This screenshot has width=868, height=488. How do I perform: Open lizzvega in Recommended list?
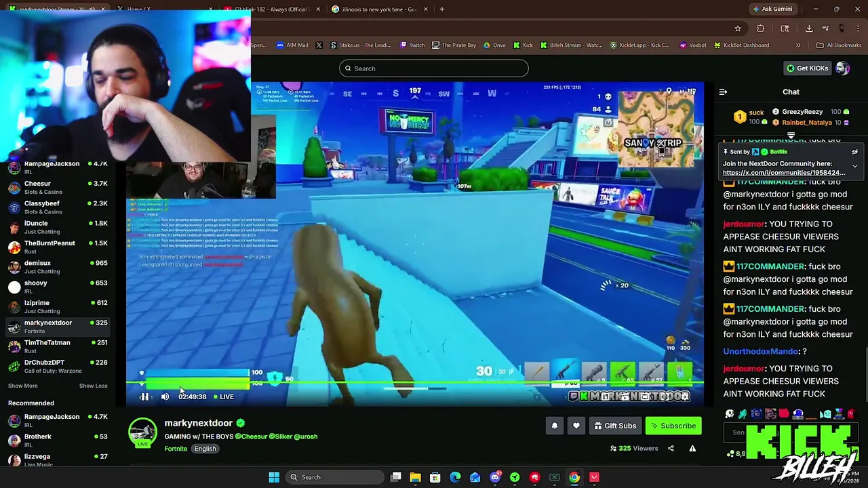coord(58,460)
